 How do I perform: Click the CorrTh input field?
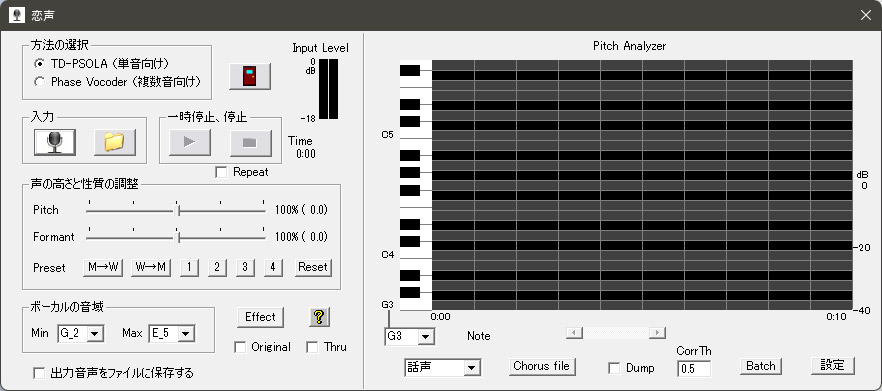[x=694, y=369]
